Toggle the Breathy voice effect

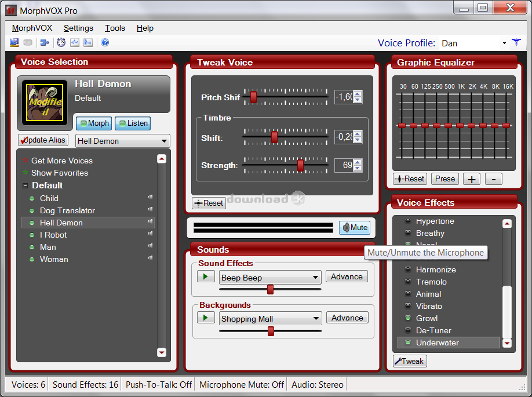click(x=408, y=233)
